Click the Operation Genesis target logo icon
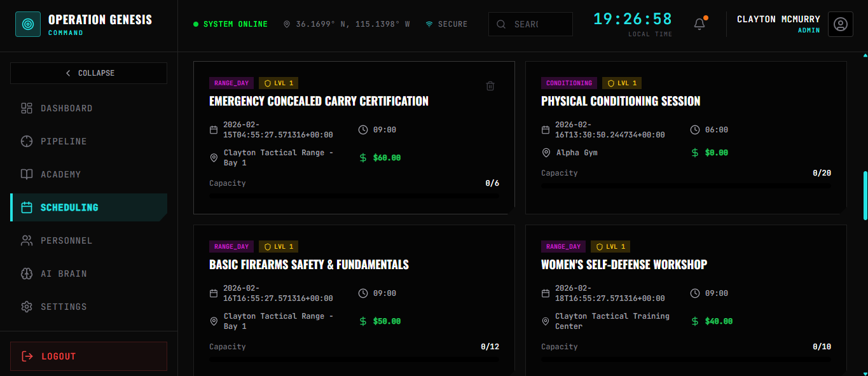The image size is (868, 376). pyautogui.click(x=28, y=24)
